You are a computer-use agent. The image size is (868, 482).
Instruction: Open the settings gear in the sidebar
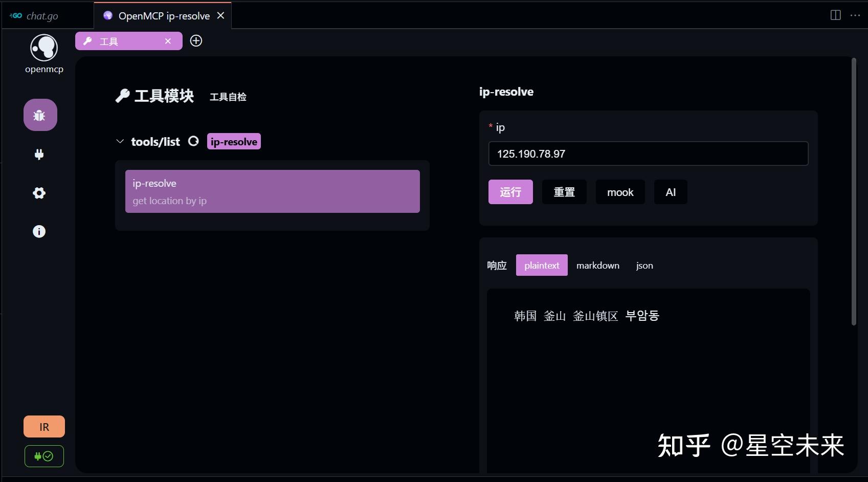[x=38, y=193]
